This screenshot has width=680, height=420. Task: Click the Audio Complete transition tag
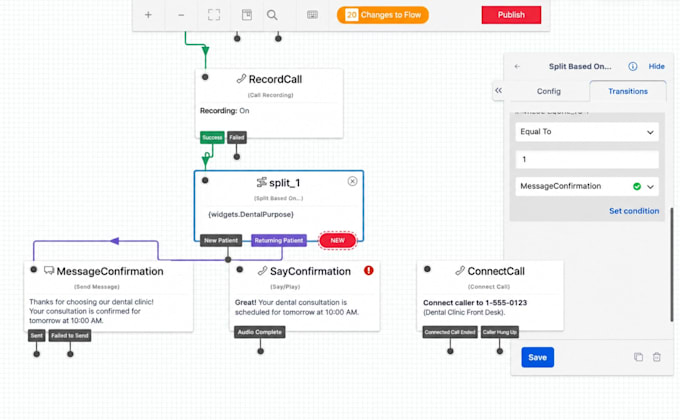tap(260, 332)
